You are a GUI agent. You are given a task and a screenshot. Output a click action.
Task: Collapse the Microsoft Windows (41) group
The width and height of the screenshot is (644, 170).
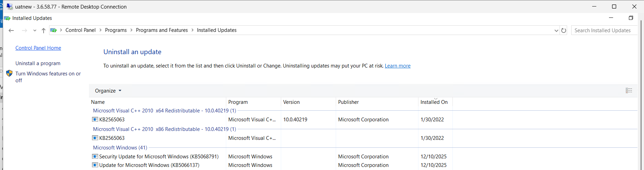(120, 148)
